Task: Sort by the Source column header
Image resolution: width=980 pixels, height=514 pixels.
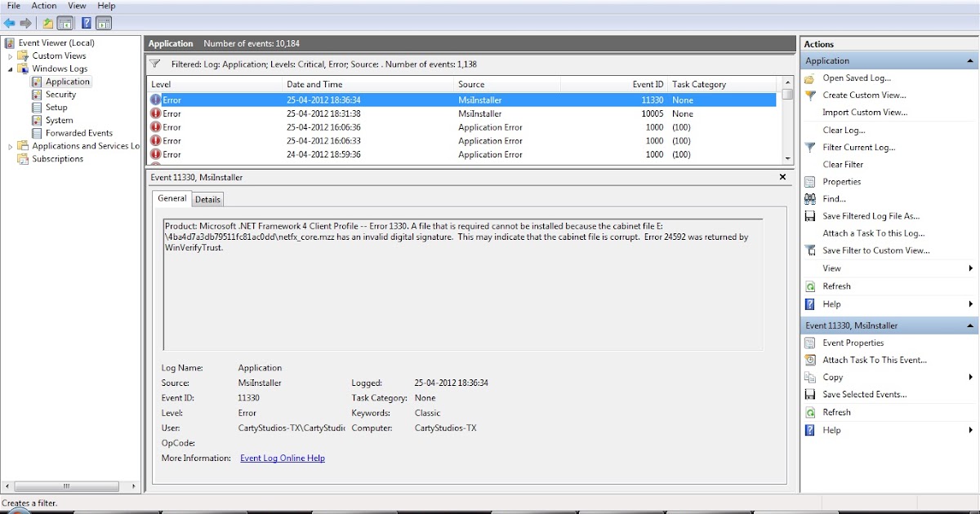Action: pyautogui.click(x=506, y=84)
